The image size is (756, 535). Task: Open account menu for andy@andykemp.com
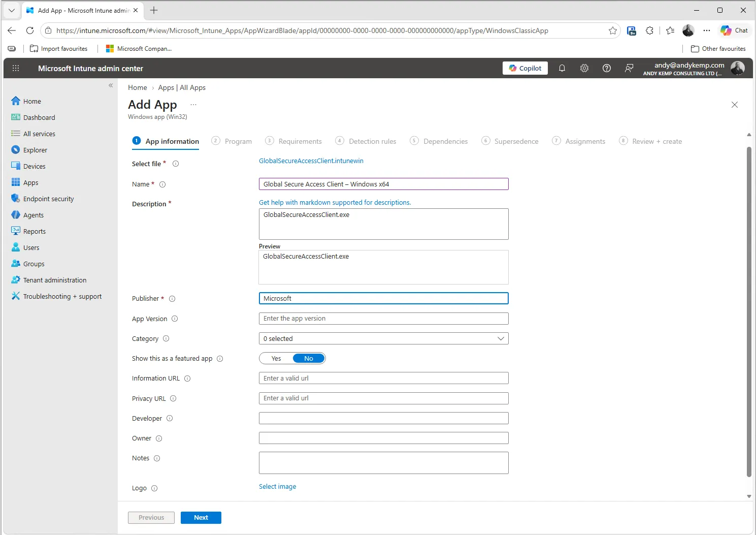point(694,68)
